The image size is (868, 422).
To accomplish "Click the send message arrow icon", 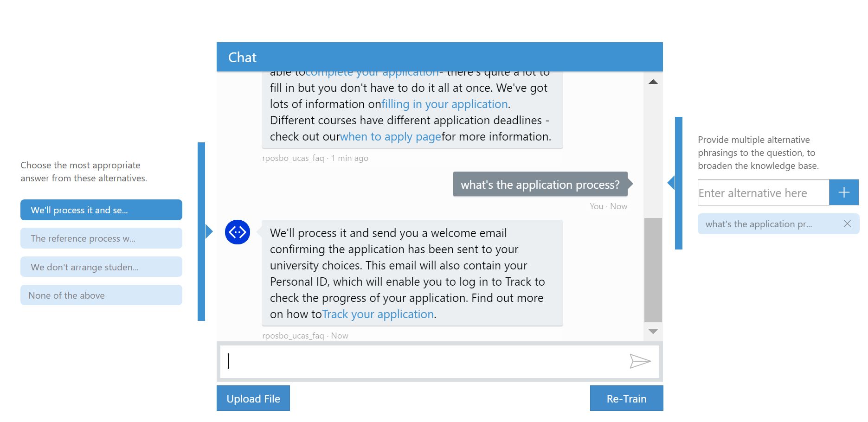I will tap(640, 361).
